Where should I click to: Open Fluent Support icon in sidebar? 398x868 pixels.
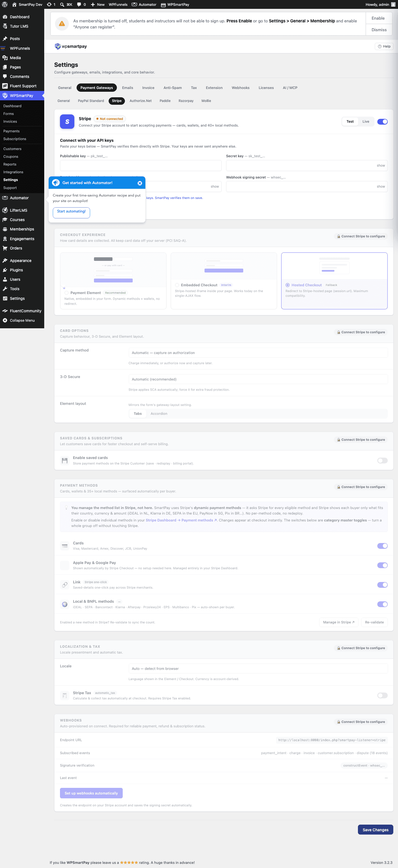coord(5,86)
